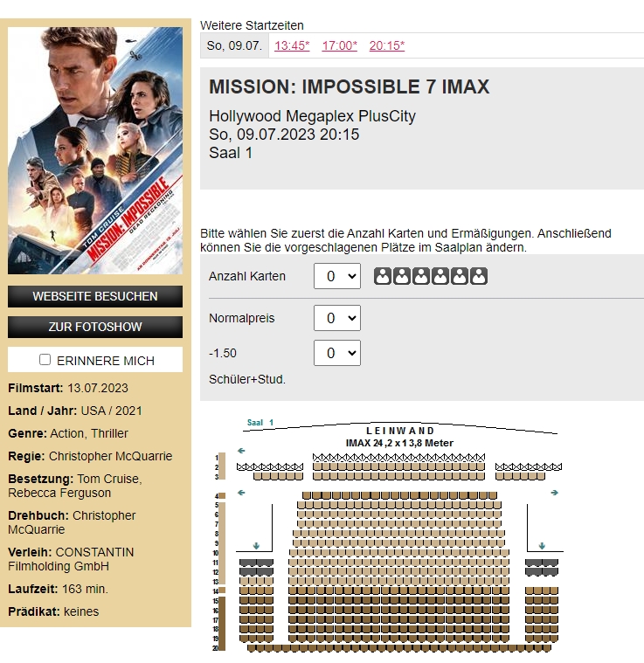Open ZUR FOTOSHOW

tap(95, 327)
